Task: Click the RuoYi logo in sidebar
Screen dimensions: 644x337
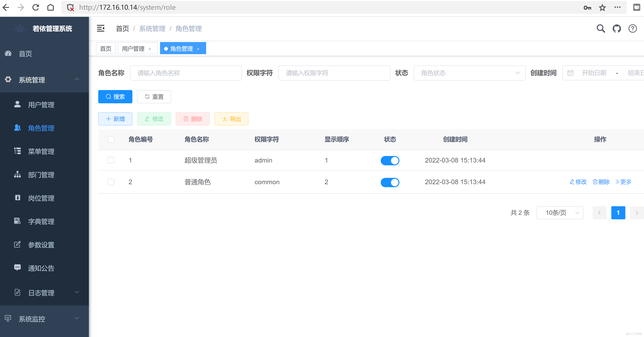Action: pyautogui.click(x=20, y=28)
